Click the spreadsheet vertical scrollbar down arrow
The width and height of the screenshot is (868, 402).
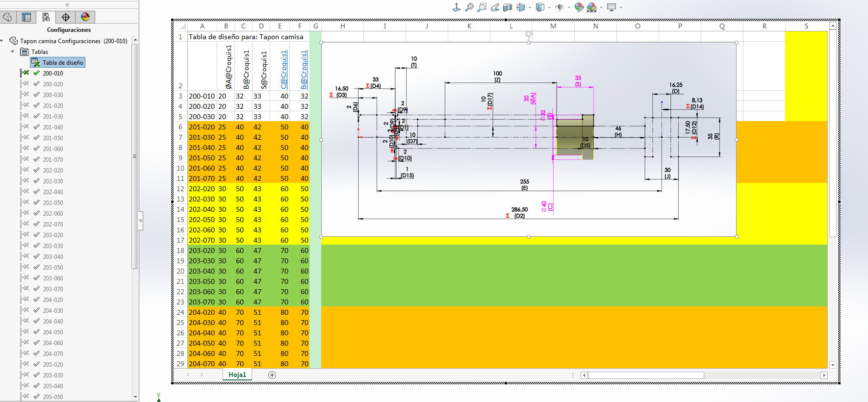(833, 365)
